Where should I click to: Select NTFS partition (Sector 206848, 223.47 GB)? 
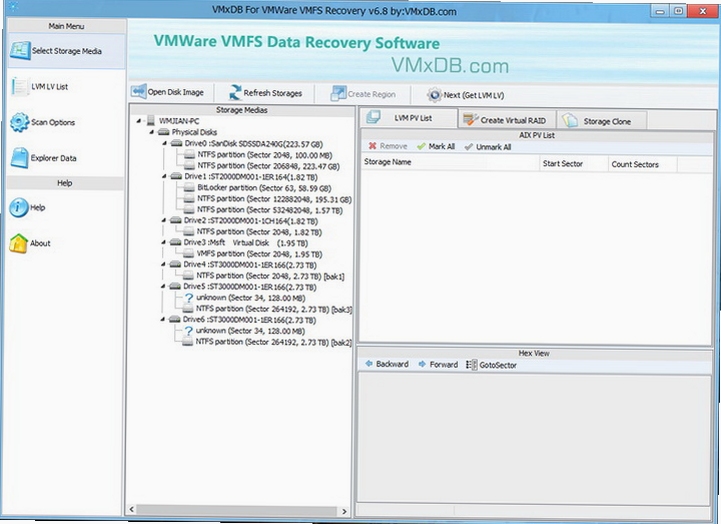[x=269, y=166]
